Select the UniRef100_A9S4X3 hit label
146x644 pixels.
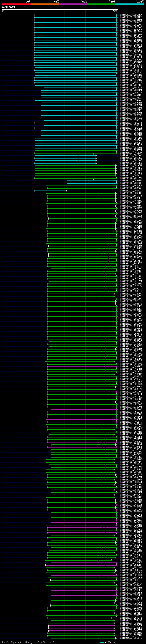131,128
